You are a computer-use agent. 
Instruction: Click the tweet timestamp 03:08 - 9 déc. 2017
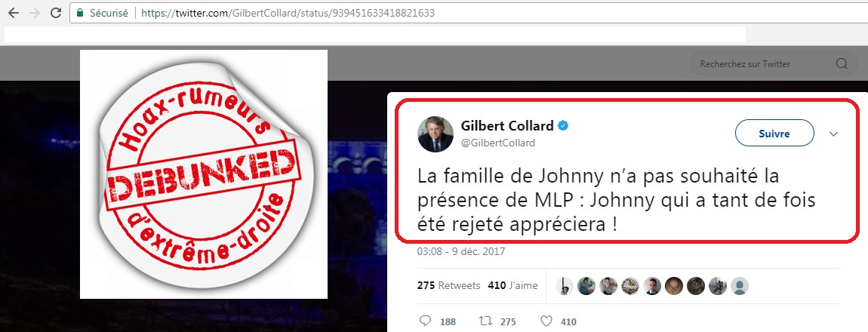click(x=460, y=252)
